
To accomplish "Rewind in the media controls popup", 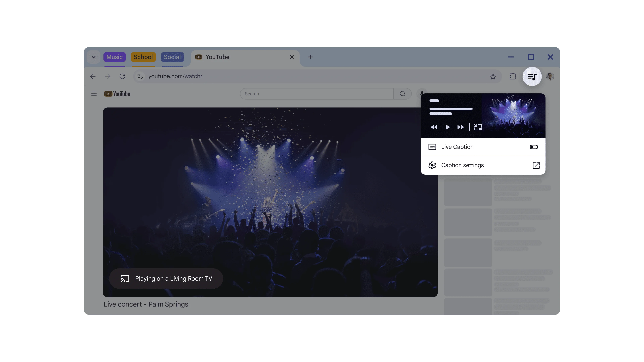I will (x=434, y=127).
